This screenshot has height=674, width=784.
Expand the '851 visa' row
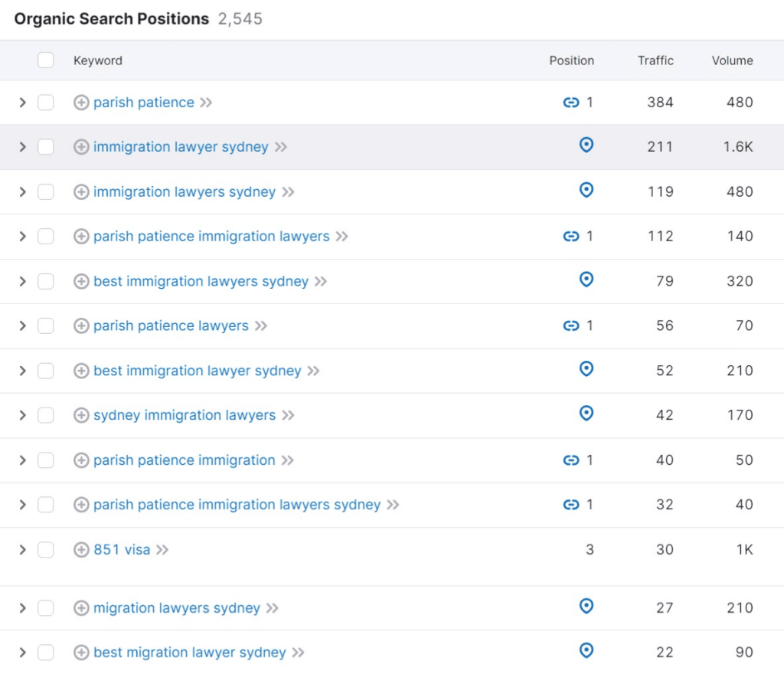click(x=22, y=550)
